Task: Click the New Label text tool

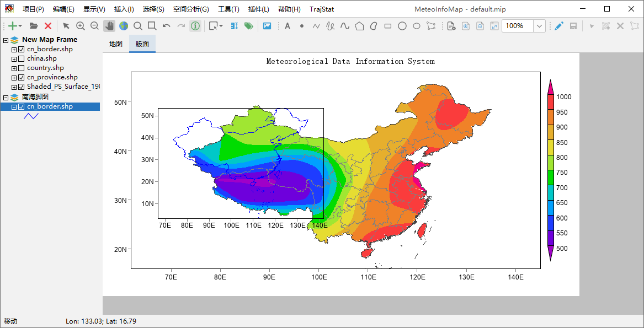Action: [x=288, y=26]
